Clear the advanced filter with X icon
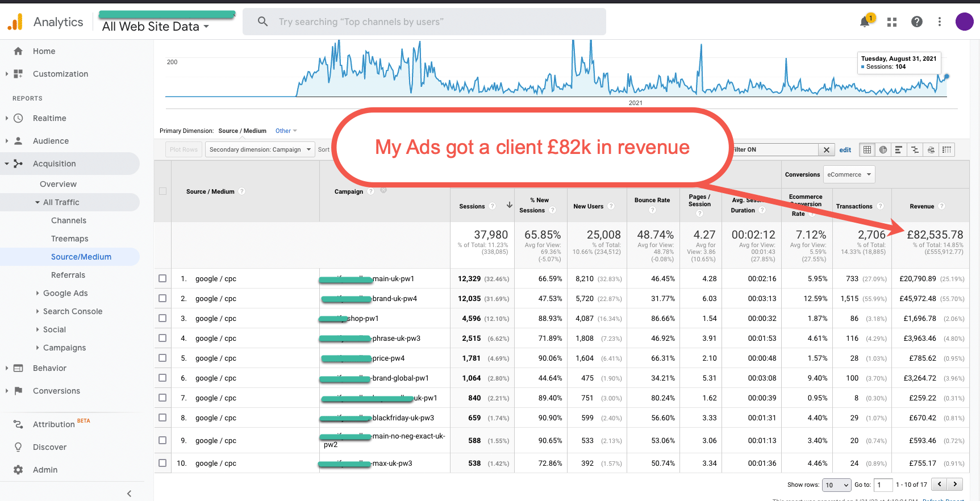The height and width of the screenshot is (501, 980). coord(827,150)
